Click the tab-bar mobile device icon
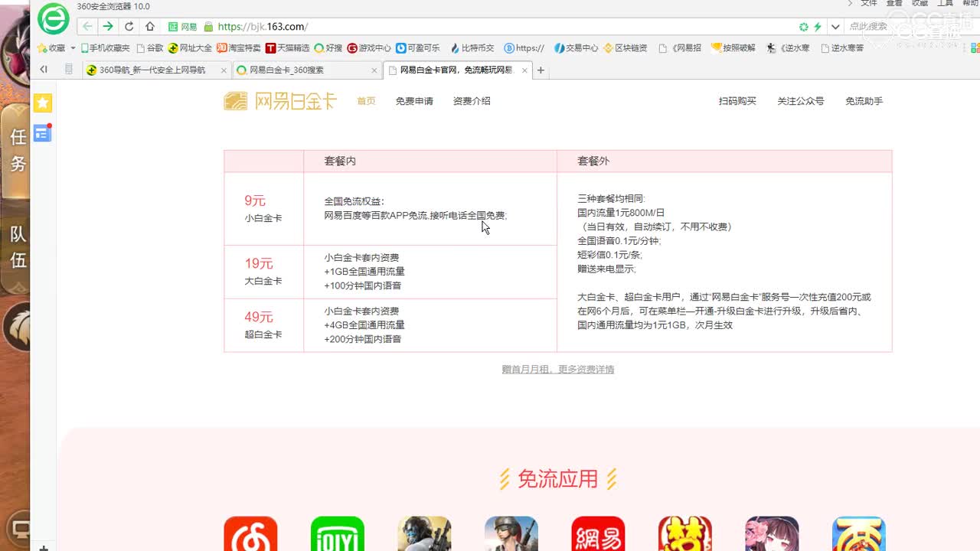 (69, 70)
